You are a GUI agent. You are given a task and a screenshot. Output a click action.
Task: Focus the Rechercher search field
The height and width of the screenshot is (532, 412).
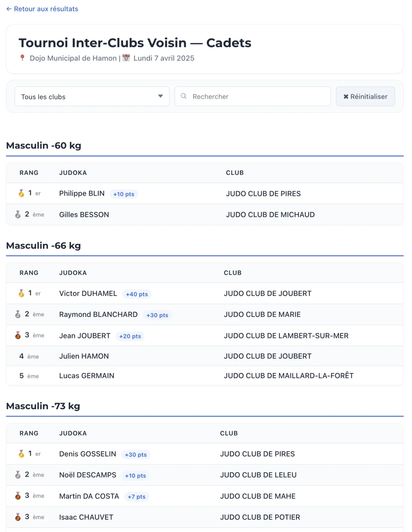pos(253,96)
